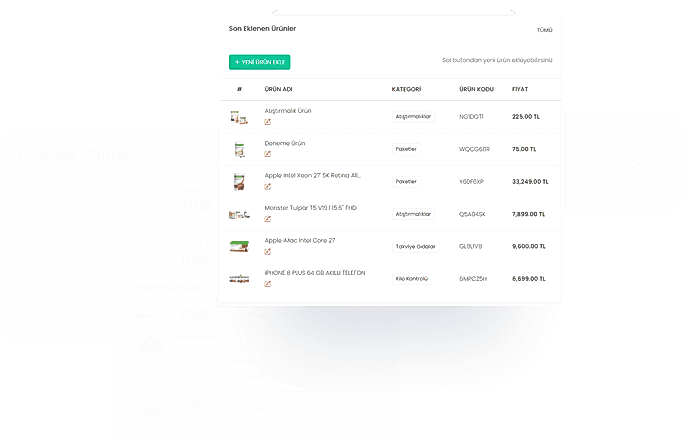Select the Tavsiye Gıdalar category tag

pyautogui.click(x=413, y=246)
